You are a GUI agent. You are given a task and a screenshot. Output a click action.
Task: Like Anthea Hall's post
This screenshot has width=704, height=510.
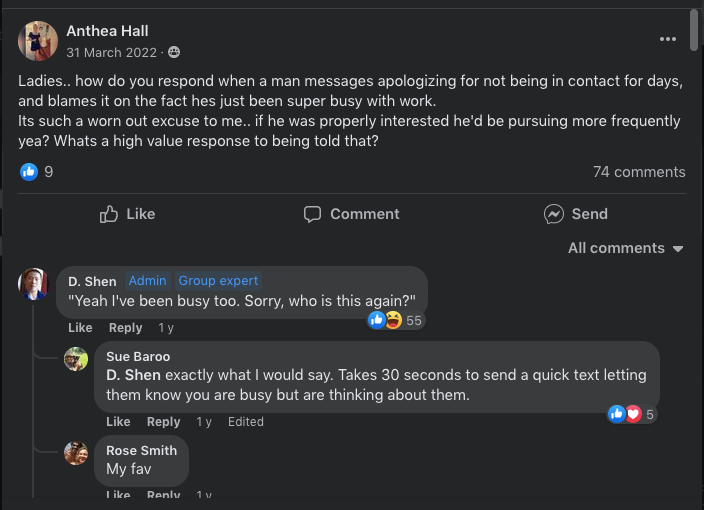tap(127, 214)
